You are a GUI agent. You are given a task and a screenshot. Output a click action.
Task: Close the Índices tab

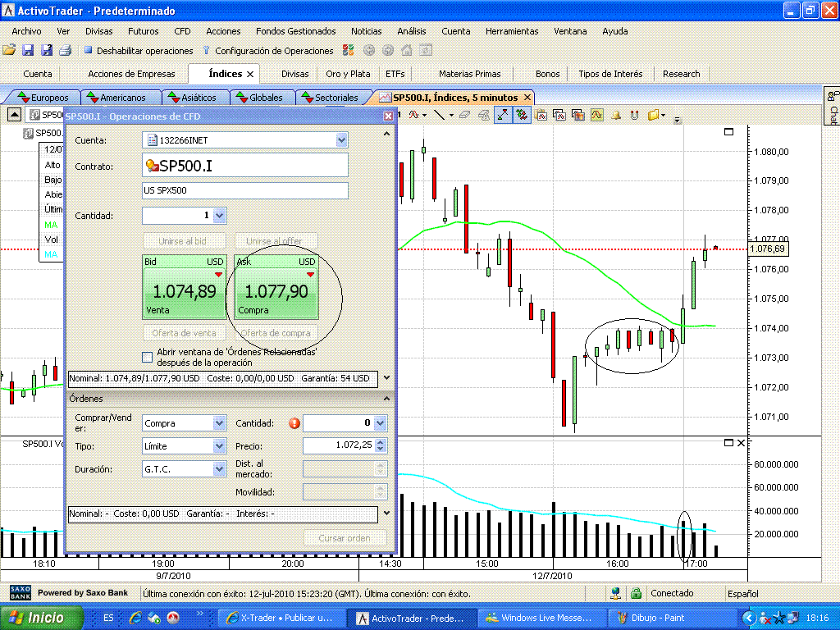click(250, 74)
